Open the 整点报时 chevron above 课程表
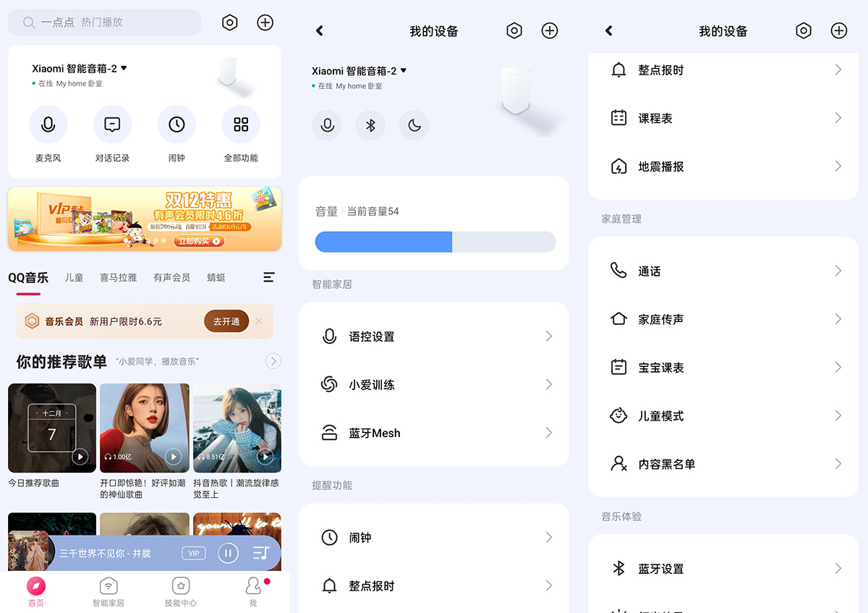868x613 pixels. (x=838, y=69)
